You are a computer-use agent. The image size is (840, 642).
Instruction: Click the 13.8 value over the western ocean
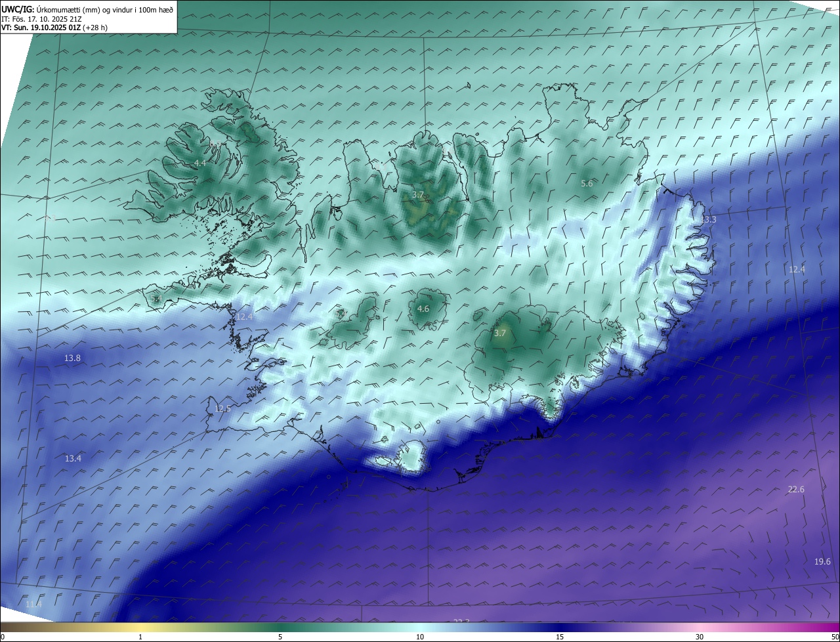pos(73,358)
